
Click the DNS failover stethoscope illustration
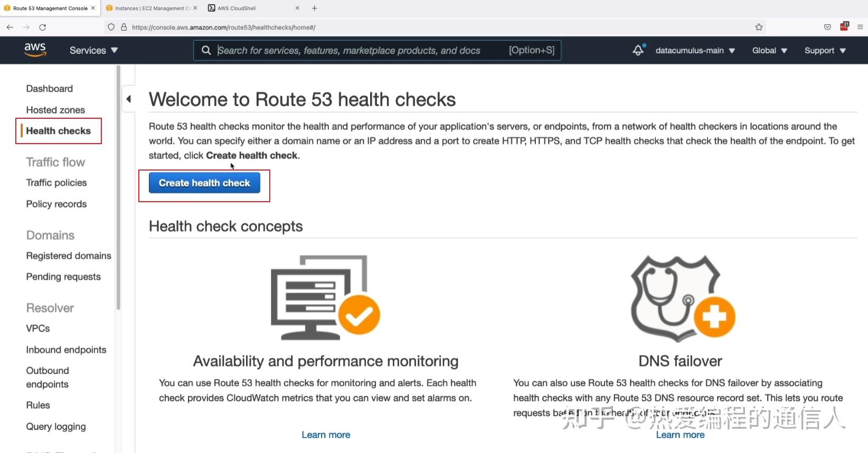tap(683, 299)
